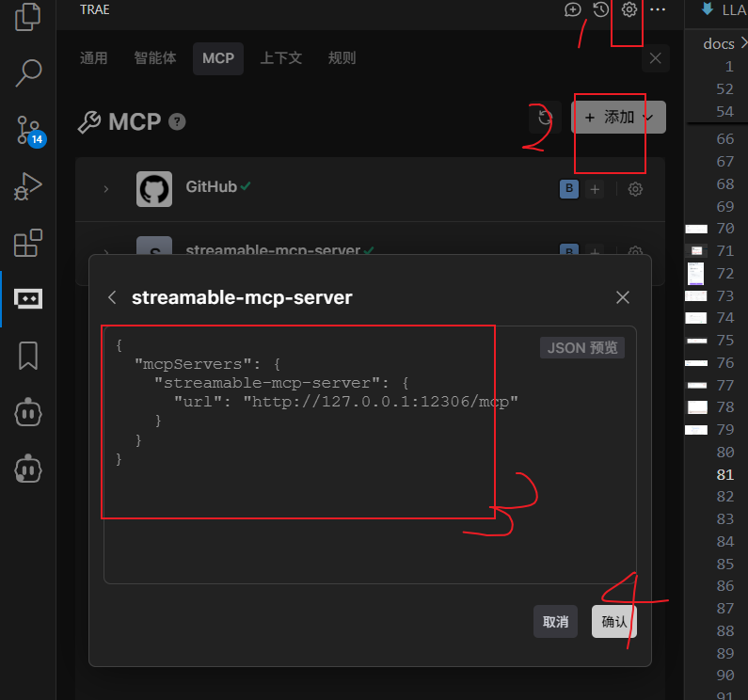Select the active TRAE panel icon
The image size is (748, 700).
click(27, 298)
